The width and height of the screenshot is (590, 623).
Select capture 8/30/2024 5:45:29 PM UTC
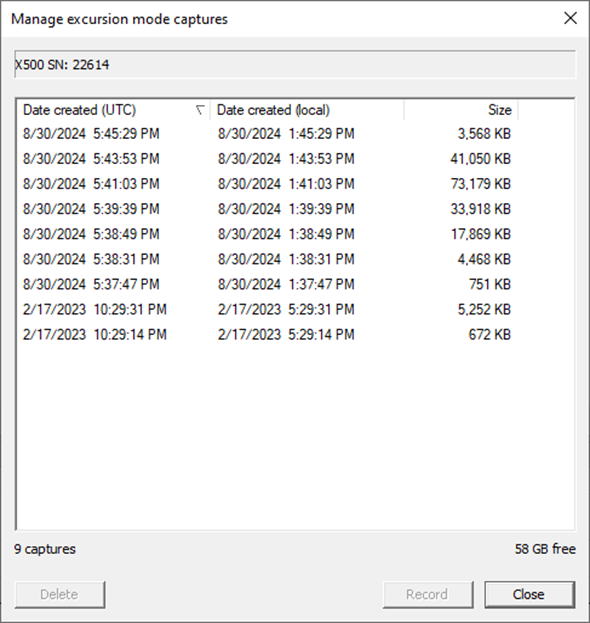pyautogui.click(x=91, y=134)
